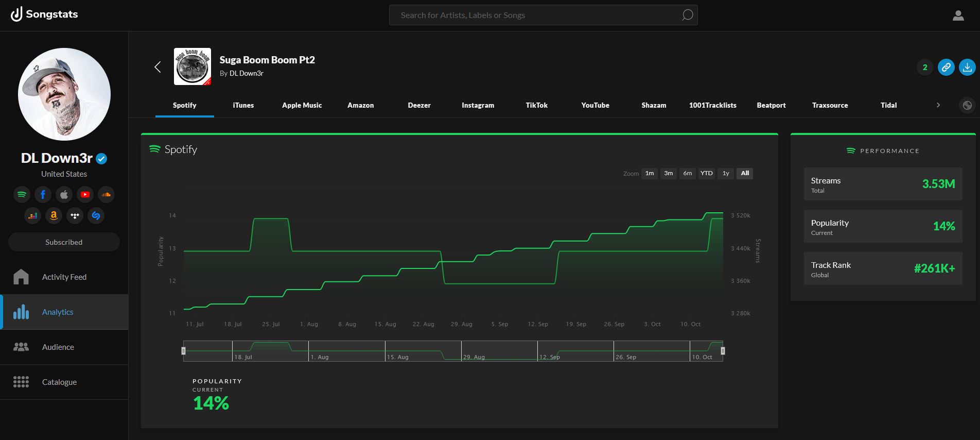Open the 1001Tracklists tab
Image resolution: width=980 pixels, height=440 pixels.
point(713,105)
